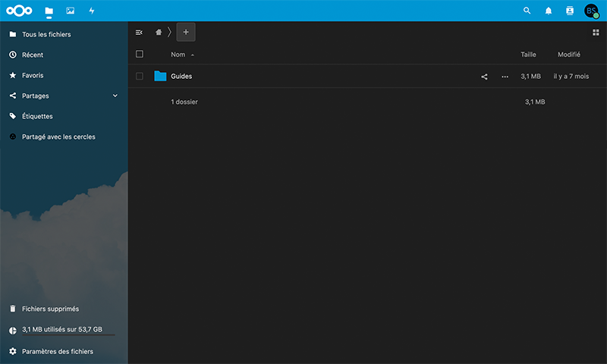Click the gear icon beside Paramètres des fichiers
607x364 pixels.
(13, 351)
